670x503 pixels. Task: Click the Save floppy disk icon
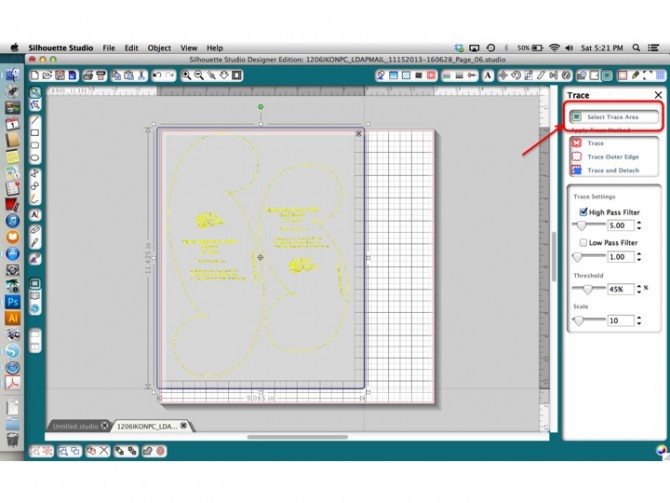[60, 76]
